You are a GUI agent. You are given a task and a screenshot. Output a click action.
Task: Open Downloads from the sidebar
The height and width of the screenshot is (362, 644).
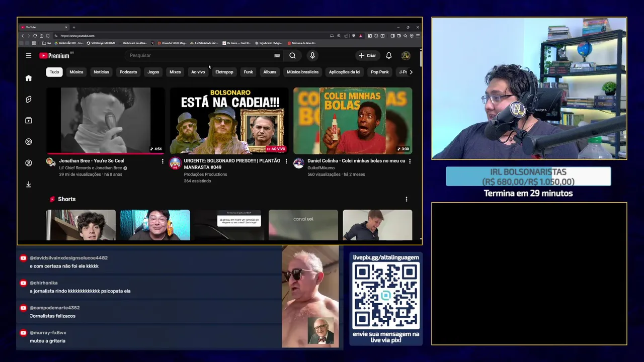(29, 185)
